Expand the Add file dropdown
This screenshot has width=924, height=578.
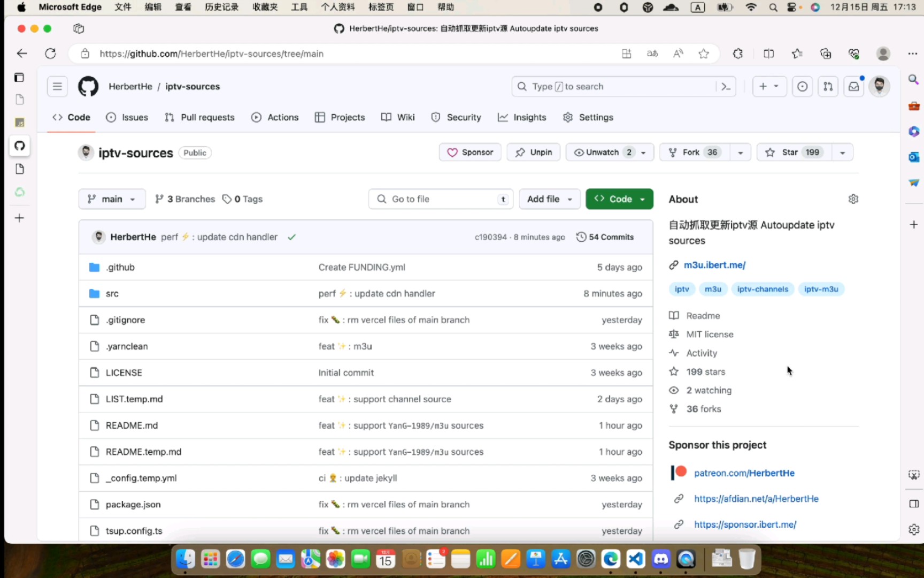pos(550,199)
